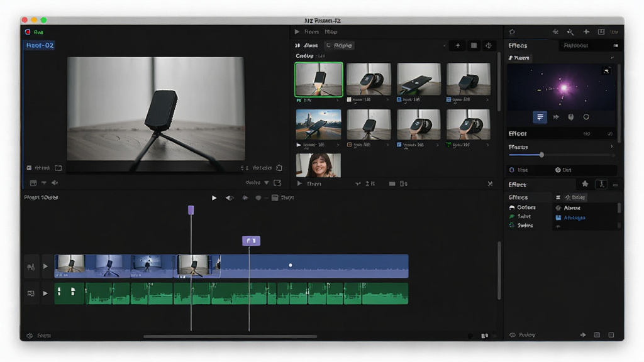Click the effects slider handle in the right panel
The image size is (644, 362).
pyautogui.click(x=541, y=155)
